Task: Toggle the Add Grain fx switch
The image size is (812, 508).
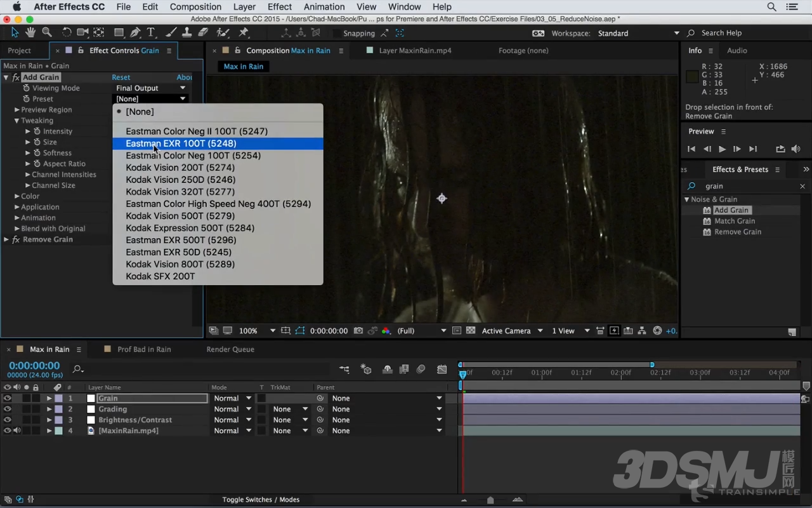Action: [16, 77]
